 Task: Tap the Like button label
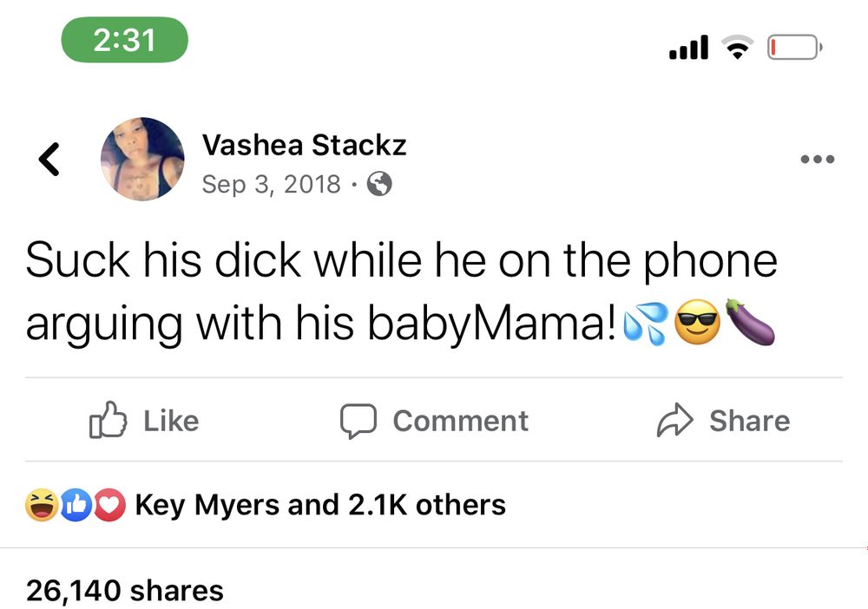[x=171, y=421]
